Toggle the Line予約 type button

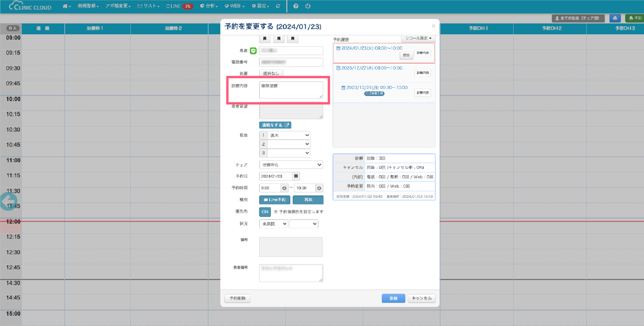coord(275,200)
